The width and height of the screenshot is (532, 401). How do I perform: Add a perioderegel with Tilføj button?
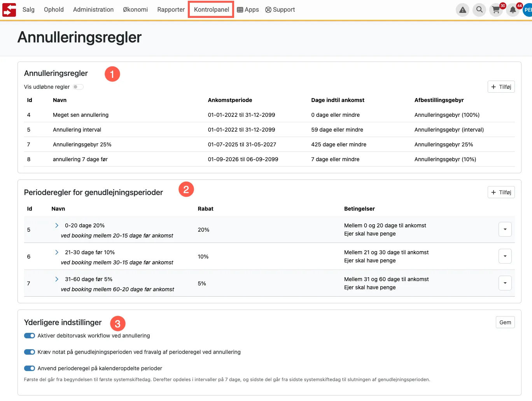[x=501, y=192]
